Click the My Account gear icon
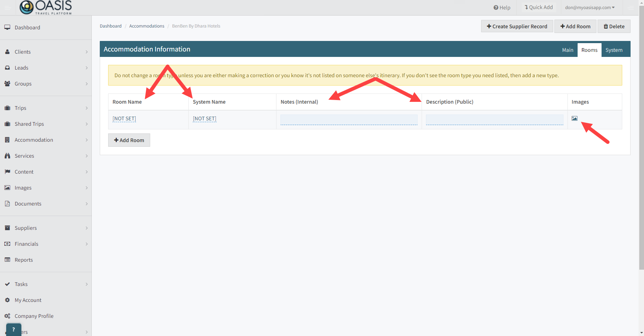The height and width of the screenshot is (336, 644). [7, 300]
